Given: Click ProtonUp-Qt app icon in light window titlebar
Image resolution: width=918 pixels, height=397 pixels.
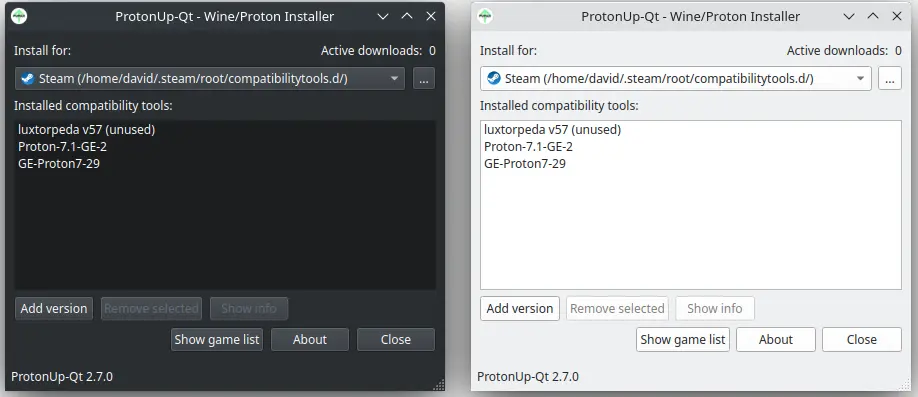Looking at the screenshot, I should pos(485,16).
